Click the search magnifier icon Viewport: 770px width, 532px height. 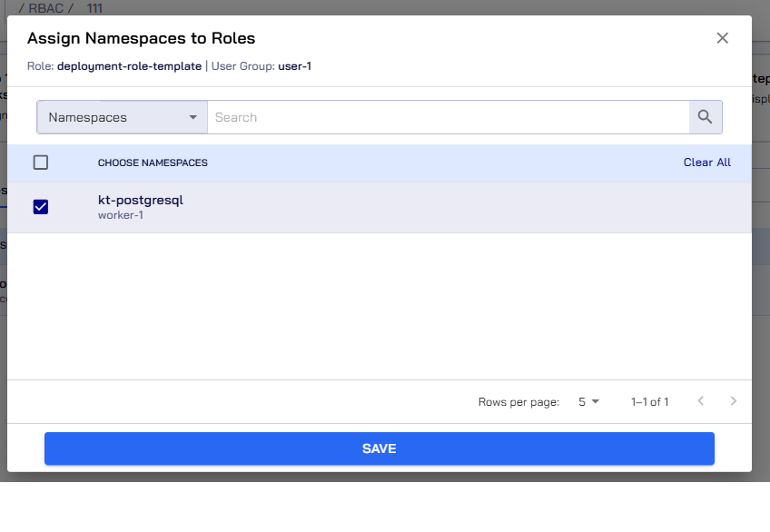click(x=706, y=117)
